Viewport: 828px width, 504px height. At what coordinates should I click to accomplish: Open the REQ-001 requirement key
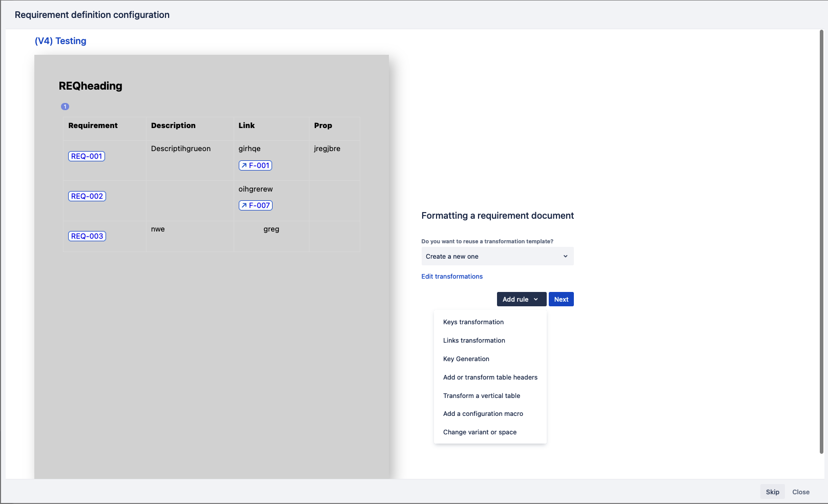[87, 156]
